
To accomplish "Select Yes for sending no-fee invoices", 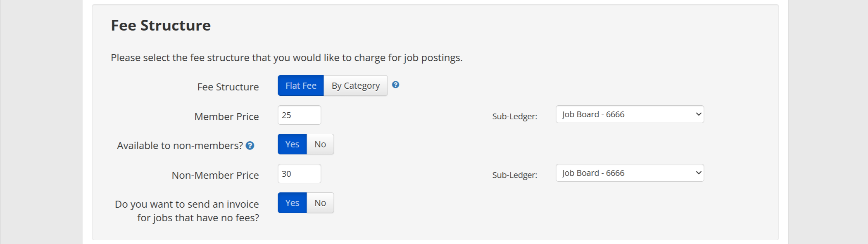I will point(292,203).
